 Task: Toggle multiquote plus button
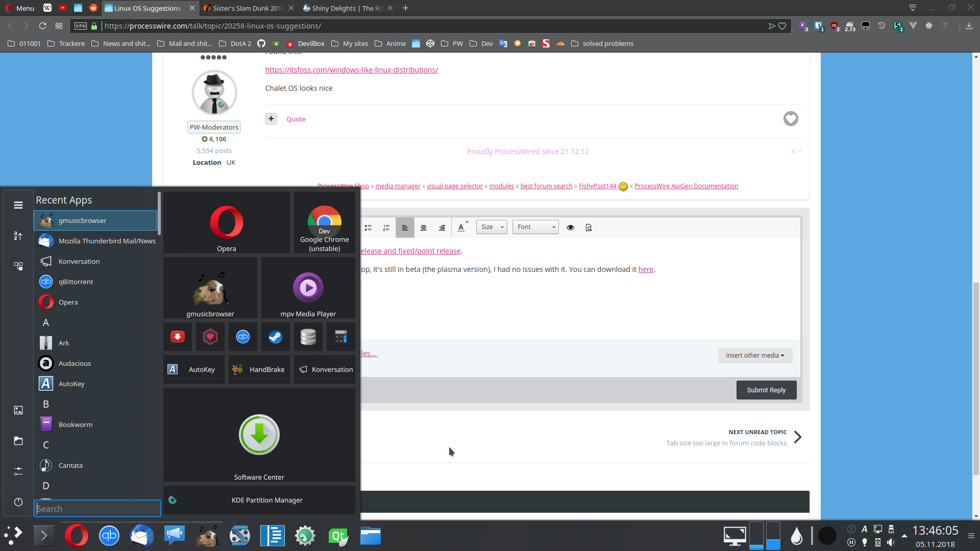(271, 119)
